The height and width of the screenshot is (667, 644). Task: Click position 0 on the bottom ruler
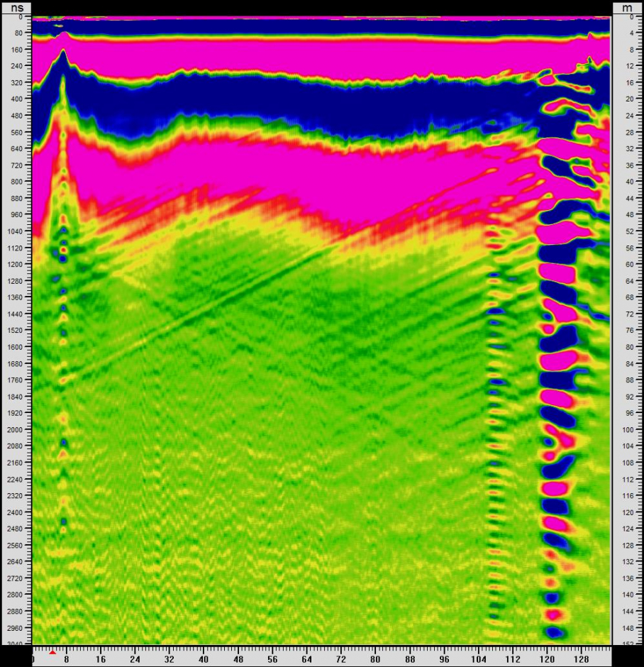[x=33, y=658]
